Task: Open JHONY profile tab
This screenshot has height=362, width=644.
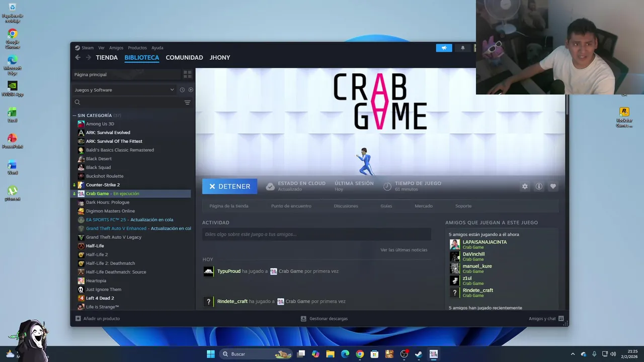Action: click(x=220, y=57)
